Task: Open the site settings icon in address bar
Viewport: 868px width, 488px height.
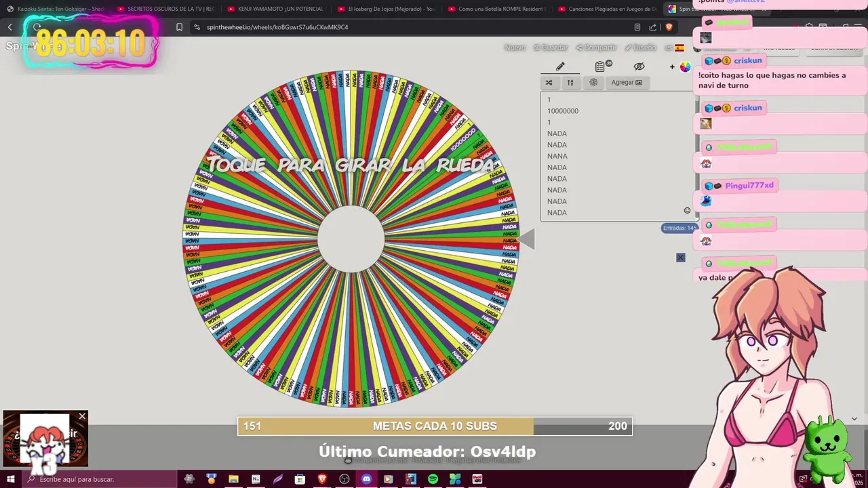Action: point(197,27)
